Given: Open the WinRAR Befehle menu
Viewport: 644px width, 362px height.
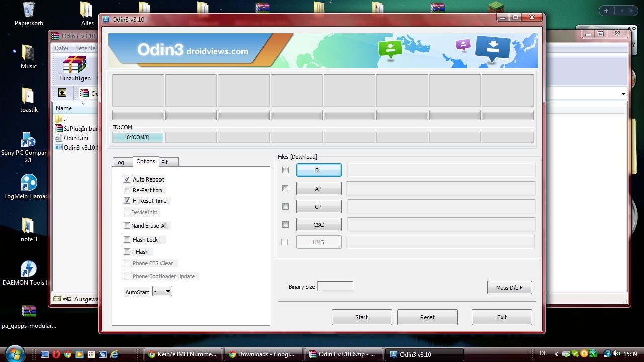Looking at the screenshot, I should (x=85, y=48).
